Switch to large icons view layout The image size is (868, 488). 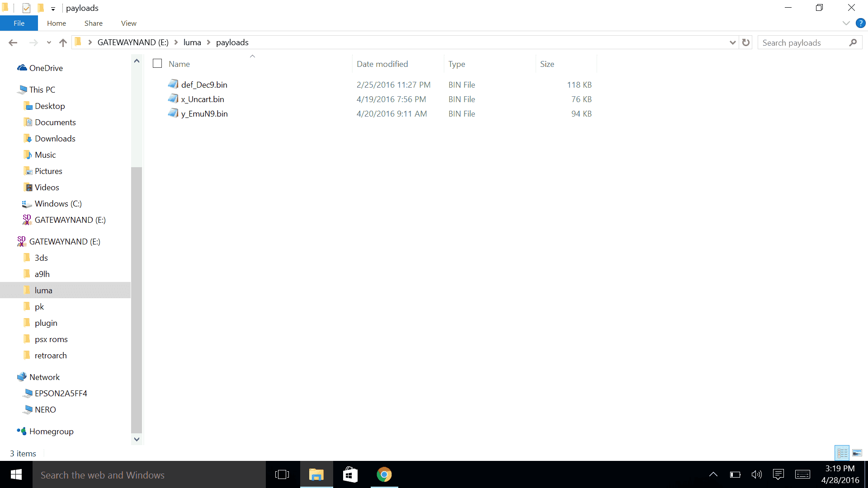pos(857,453)
